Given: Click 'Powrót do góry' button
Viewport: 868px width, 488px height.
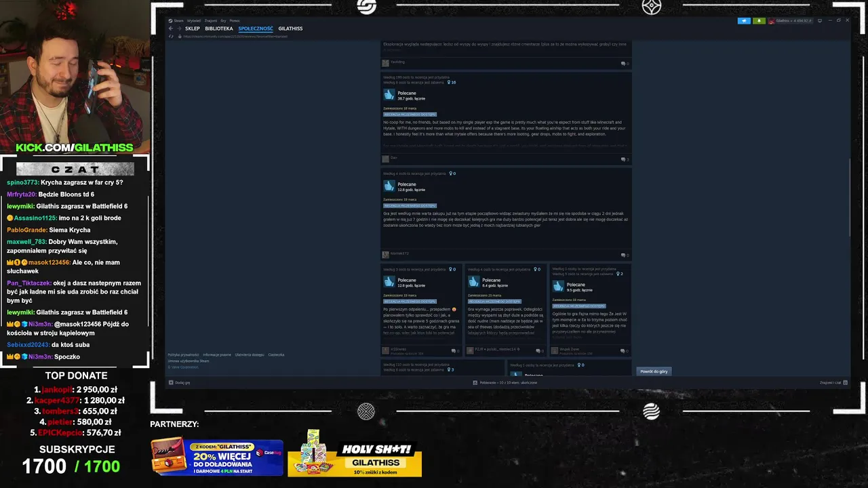Looking at the screenshot, I should (x=654, y=371).
